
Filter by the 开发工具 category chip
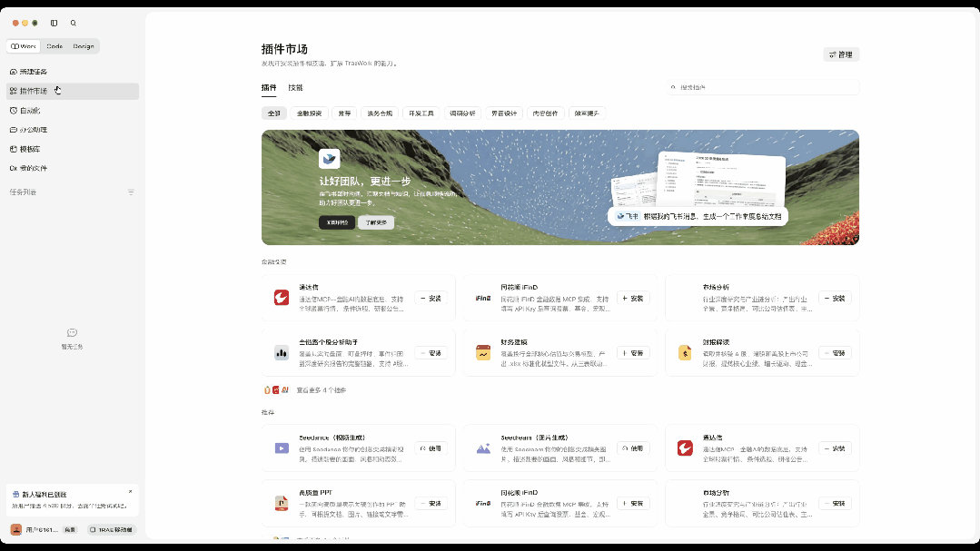click(x=421, y=113)
